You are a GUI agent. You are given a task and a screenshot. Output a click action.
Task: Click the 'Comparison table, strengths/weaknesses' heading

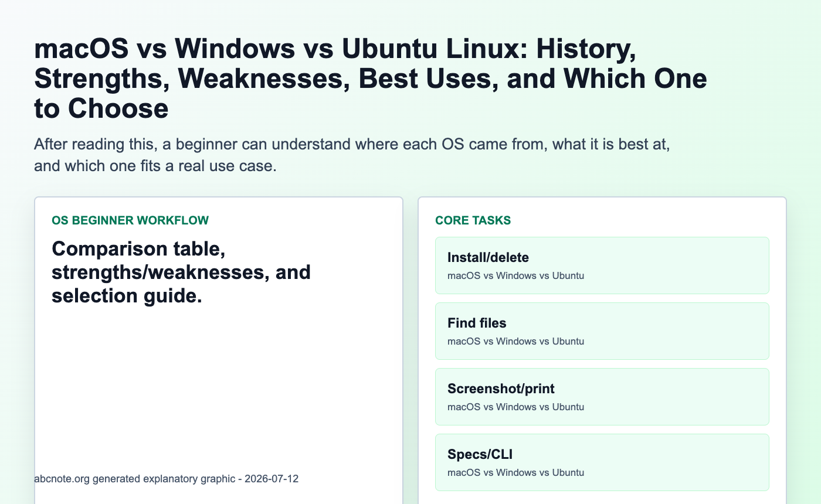[x=181, y=273]
